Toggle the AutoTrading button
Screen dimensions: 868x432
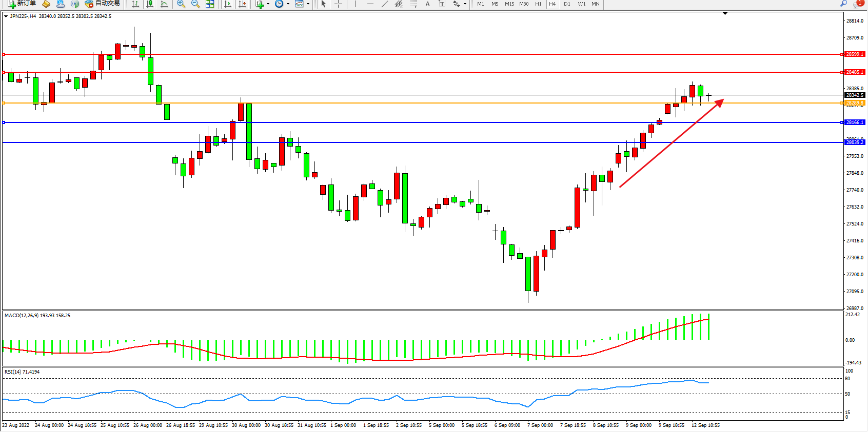point(103,4)
